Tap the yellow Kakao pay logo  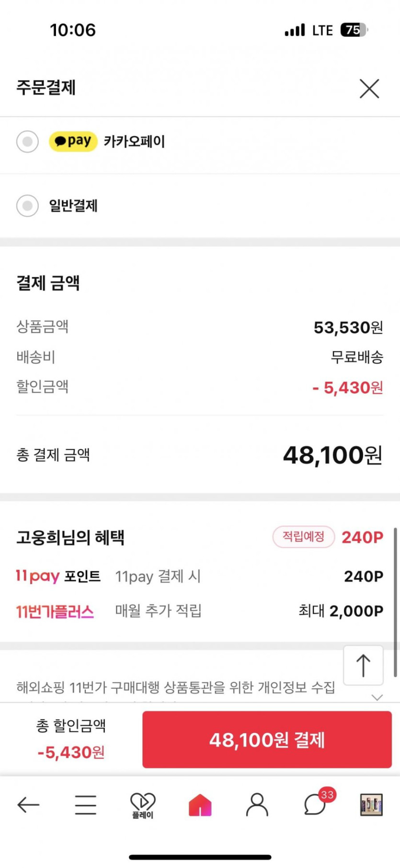pos(73,141)
